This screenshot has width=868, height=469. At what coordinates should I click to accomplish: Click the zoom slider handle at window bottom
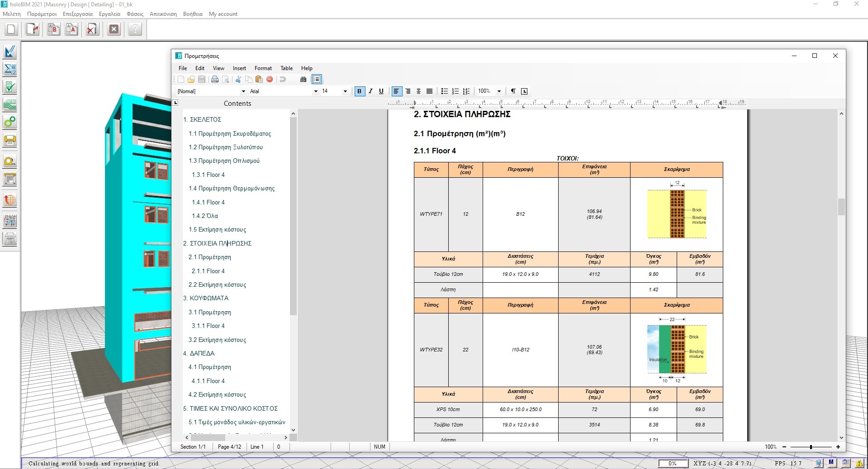[811, 447]
